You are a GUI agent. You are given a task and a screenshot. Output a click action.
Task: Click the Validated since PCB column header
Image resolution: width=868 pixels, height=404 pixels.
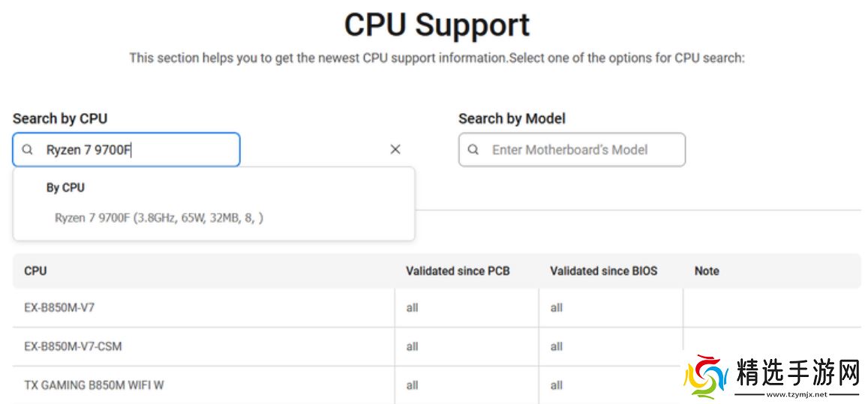(458, 271)
